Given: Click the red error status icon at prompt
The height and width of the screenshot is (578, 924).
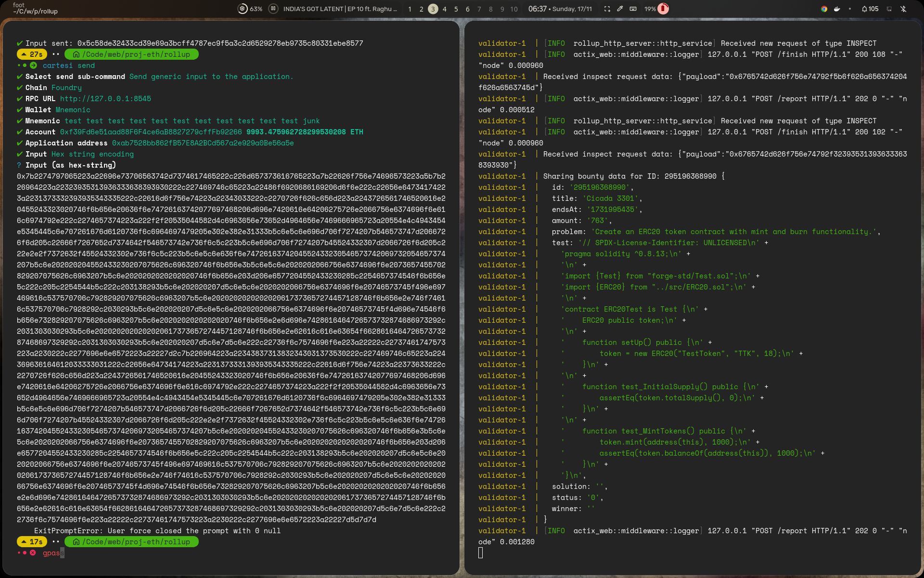Looking at the screenshot, I should (33, 553).
